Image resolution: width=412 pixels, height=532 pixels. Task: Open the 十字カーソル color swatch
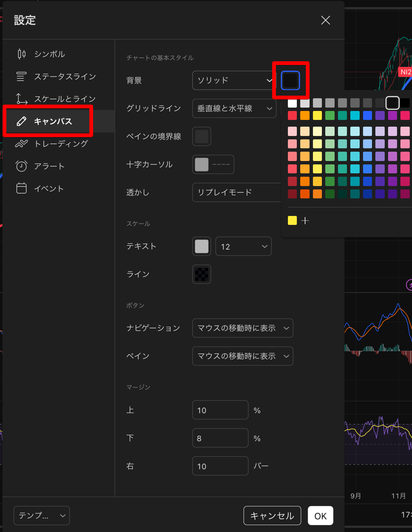[x=202, y=164]
